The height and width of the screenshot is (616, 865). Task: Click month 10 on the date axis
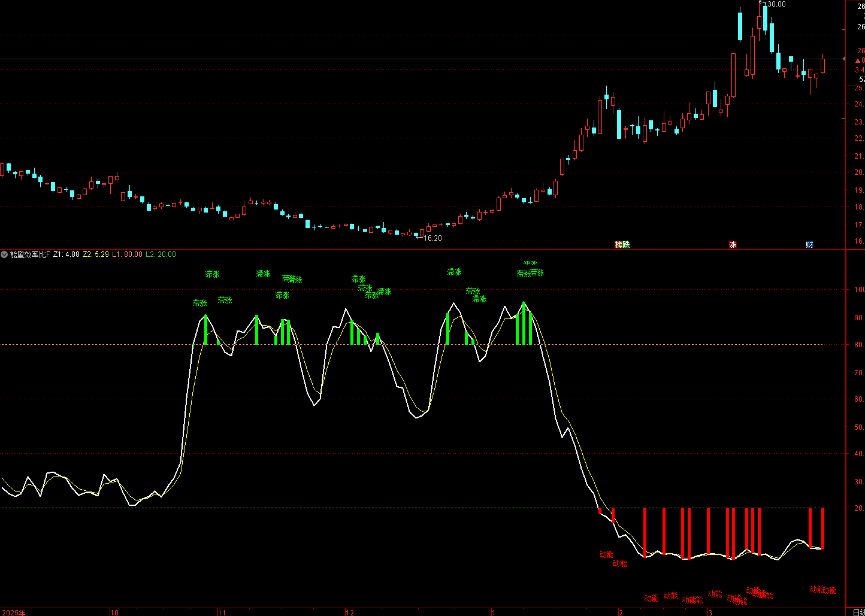(114, 612)
